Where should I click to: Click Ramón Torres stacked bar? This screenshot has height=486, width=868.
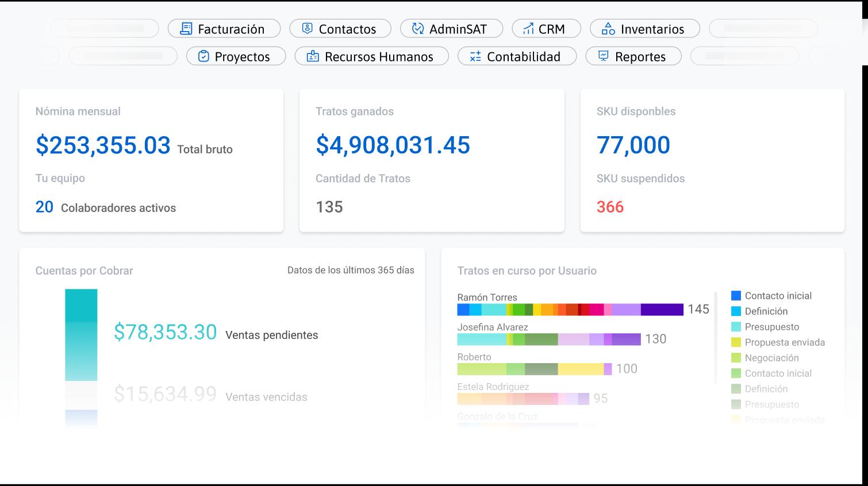coord(570,310)
